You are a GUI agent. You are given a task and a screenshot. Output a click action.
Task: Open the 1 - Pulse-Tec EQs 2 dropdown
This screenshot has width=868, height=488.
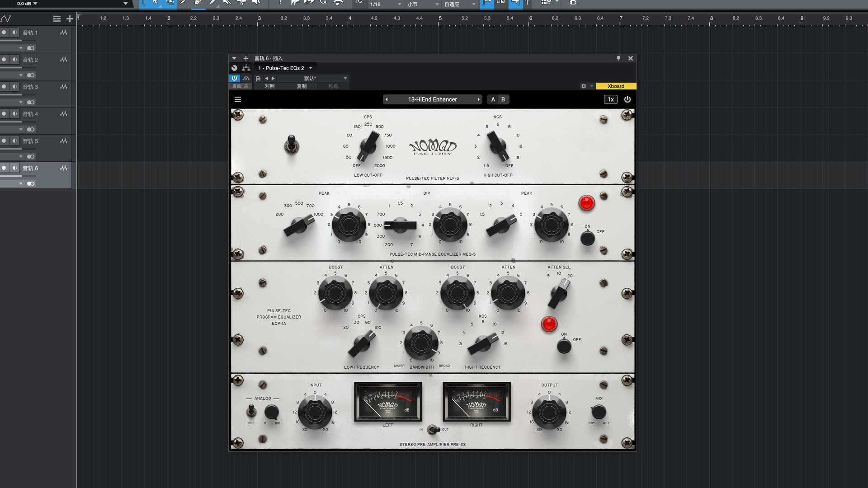285,68
